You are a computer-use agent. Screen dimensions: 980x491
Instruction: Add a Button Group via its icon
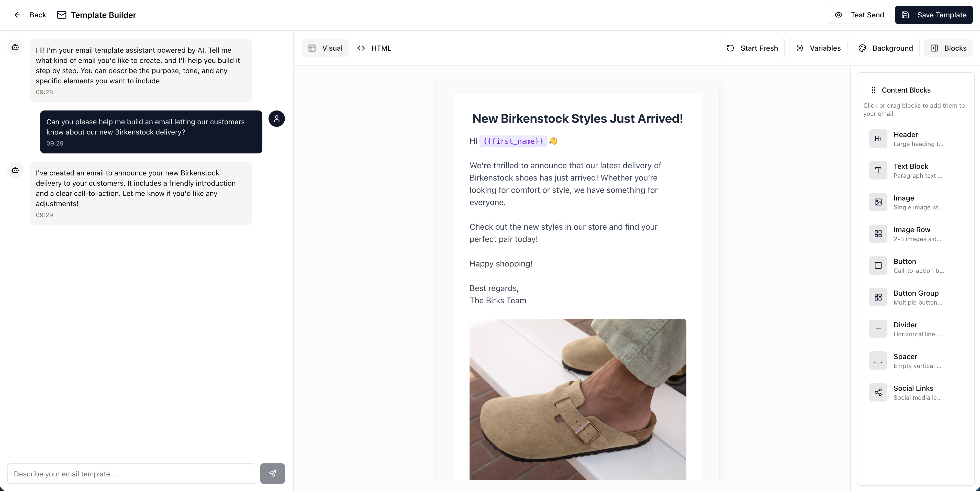click(878, 297)
